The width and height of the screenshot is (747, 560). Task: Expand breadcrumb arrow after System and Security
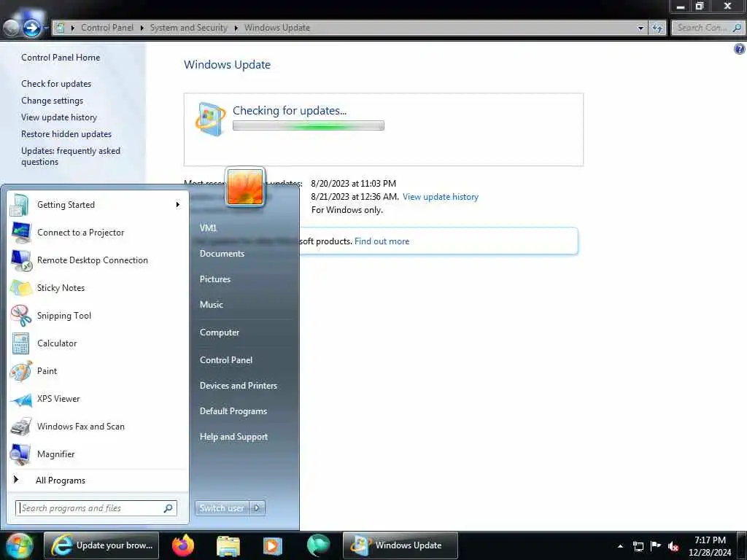pos(236,28)
